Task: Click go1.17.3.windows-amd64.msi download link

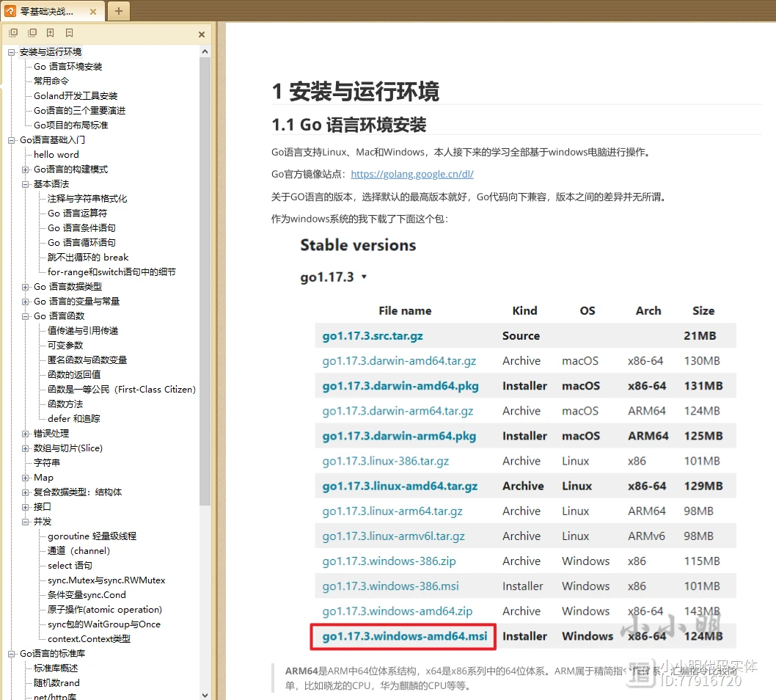Action: click(x=404, y=636)
